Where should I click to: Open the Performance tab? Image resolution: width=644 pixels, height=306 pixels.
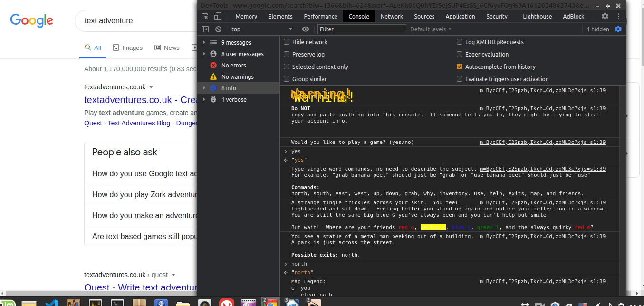pos(321,16)
